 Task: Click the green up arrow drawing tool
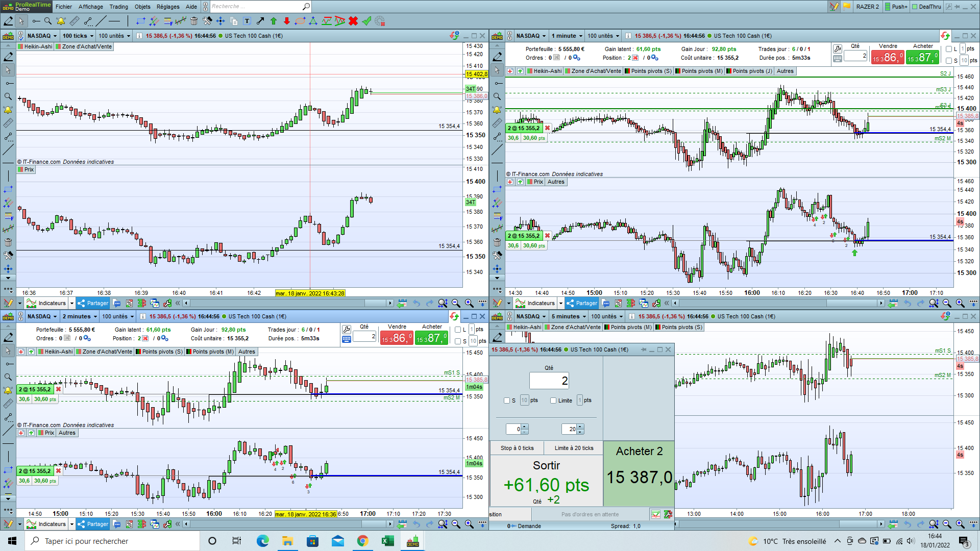274,21
